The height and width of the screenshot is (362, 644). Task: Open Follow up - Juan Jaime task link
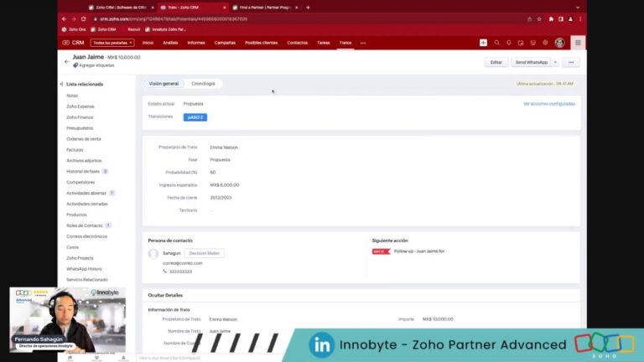click(419, 251)
